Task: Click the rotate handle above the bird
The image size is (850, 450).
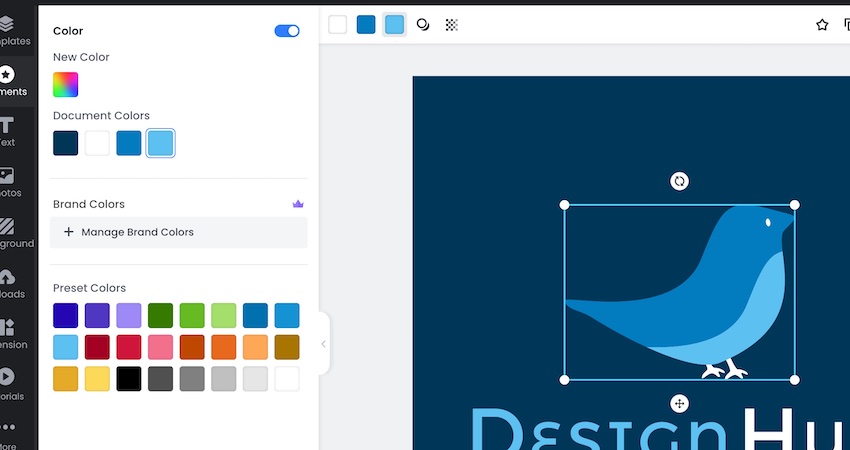Action: point(679,181)
